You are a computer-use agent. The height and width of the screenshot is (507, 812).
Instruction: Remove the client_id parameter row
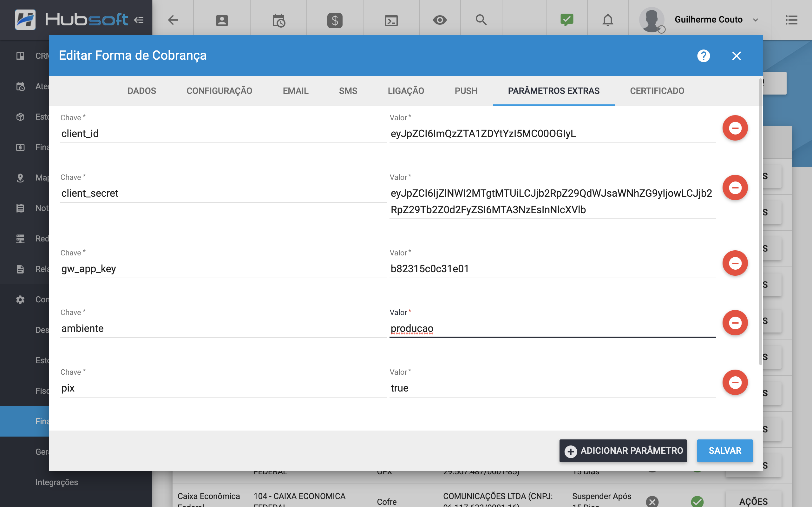point(735,128)
